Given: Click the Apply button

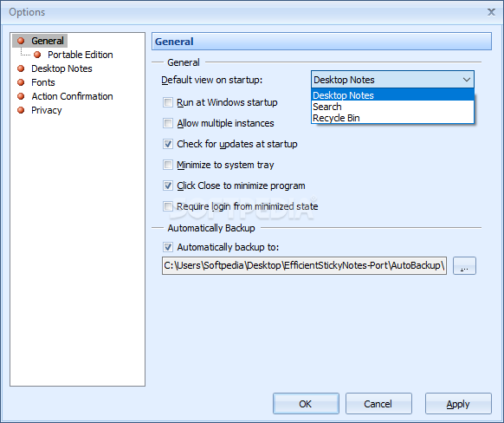Looking at the screenshot, I should [458, 403].
